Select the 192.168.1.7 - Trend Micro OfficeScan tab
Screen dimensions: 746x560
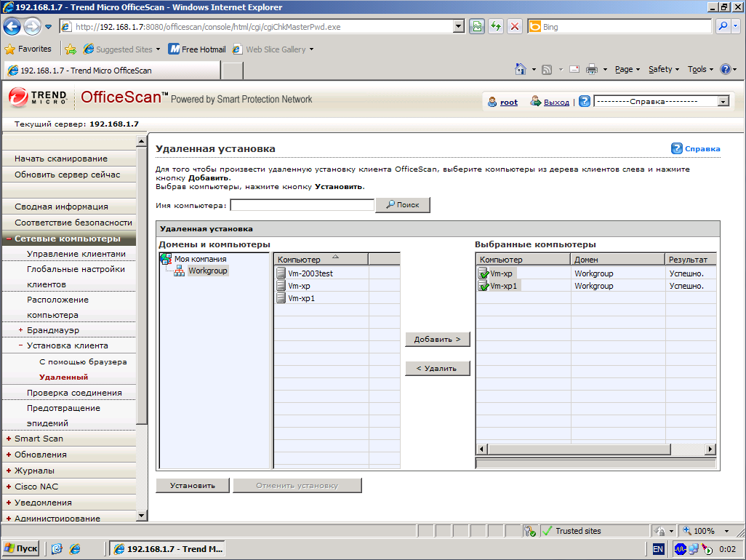pos(112,71)
